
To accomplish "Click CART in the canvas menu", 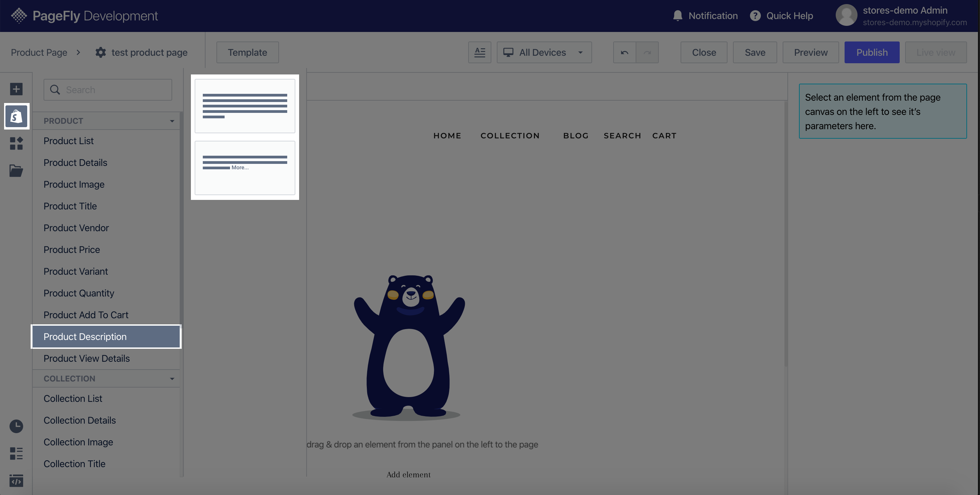I will [664, 136].
